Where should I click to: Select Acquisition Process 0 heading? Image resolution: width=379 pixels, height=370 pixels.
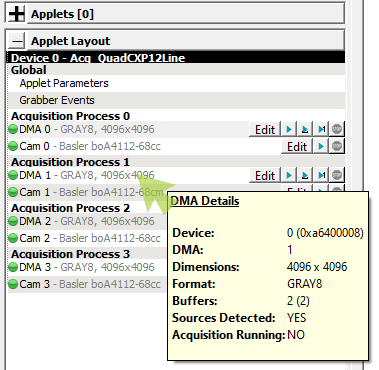coord(70,116)
